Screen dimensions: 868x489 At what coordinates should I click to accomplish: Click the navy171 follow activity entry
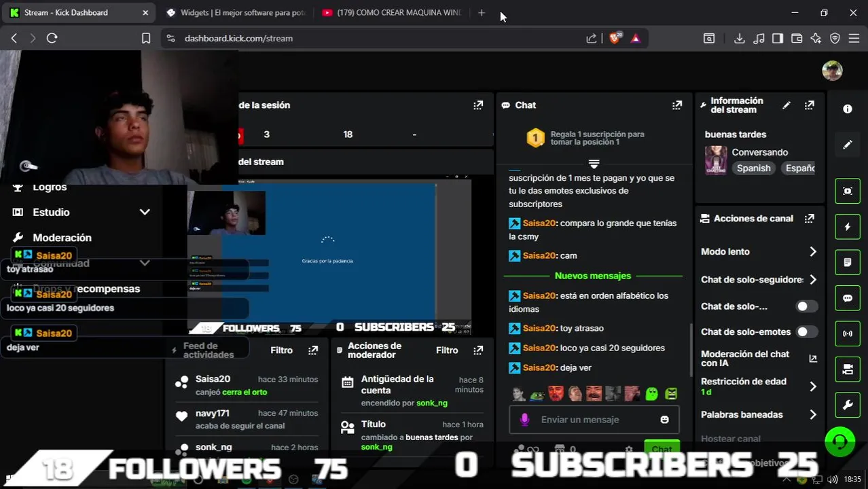tap(247, 419)
